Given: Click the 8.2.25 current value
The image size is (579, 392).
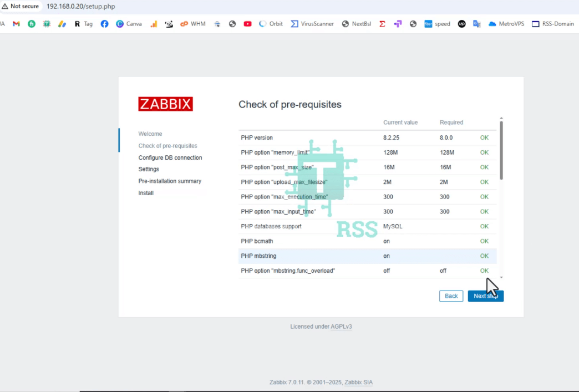Looking at the screenshot, I should (x=391, y=138).
